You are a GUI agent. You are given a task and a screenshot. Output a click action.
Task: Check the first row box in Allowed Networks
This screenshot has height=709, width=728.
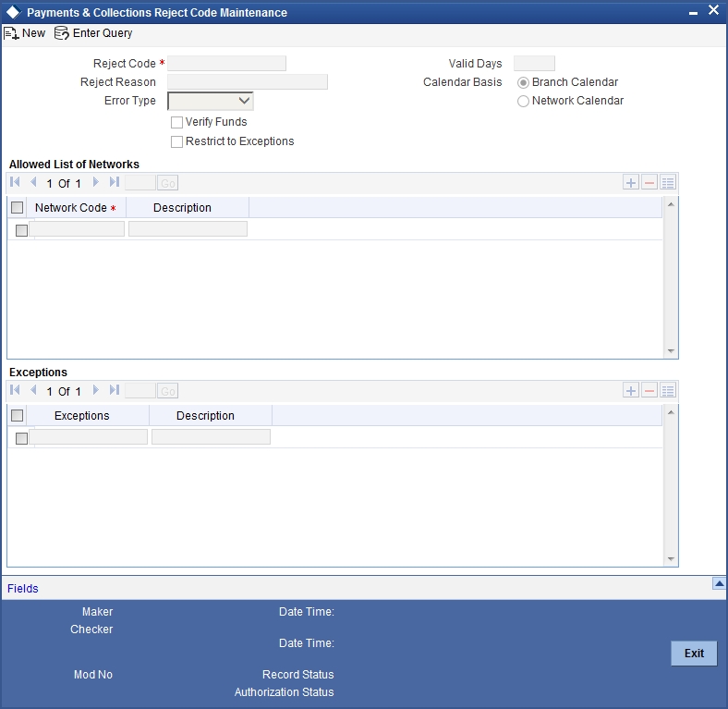21,230
